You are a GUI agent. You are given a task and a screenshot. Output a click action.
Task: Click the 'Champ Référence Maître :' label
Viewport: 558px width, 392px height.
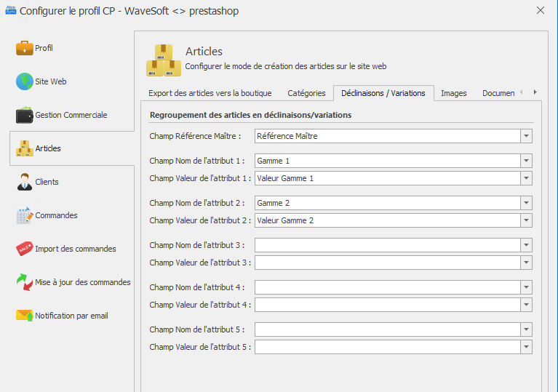195,136
